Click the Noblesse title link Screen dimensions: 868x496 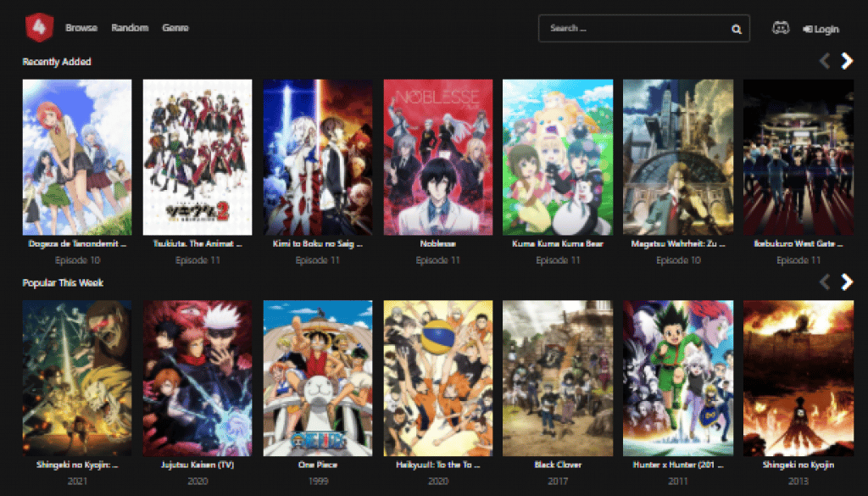tap(438, 243)
